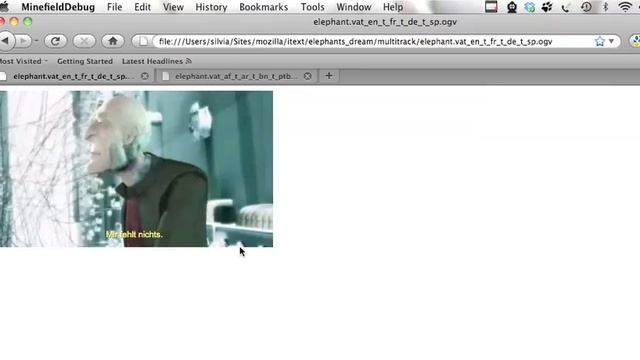Open a new tab with plus button

(x=329, y=76)
